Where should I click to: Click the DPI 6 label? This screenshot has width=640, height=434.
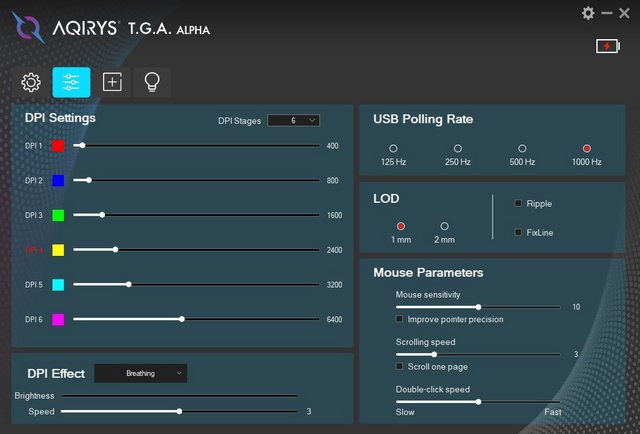coord(33,319)
